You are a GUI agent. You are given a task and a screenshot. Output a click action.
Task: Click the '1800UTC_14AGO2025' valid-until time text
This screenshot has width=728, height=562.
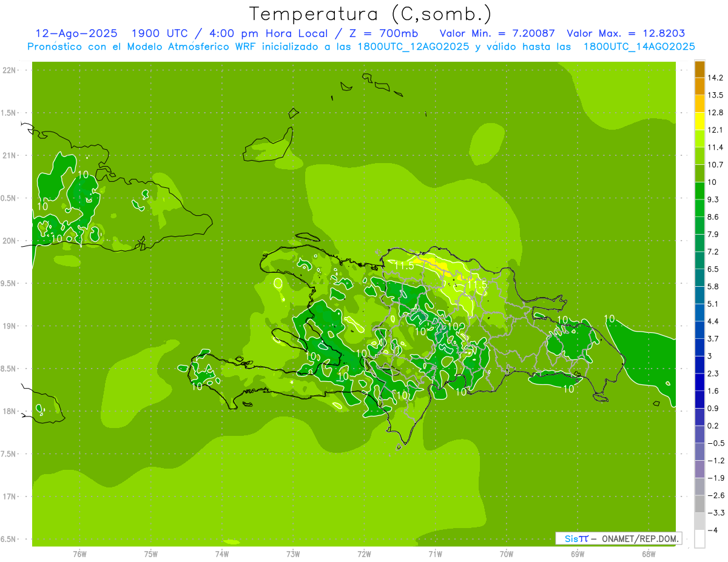click(x=639, y=46)
